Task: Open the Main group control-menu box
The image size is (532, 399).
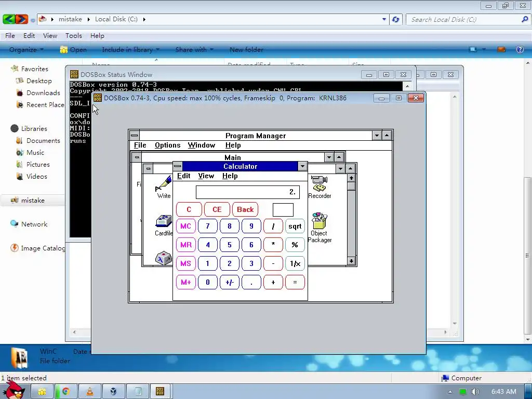Action: 137,157
